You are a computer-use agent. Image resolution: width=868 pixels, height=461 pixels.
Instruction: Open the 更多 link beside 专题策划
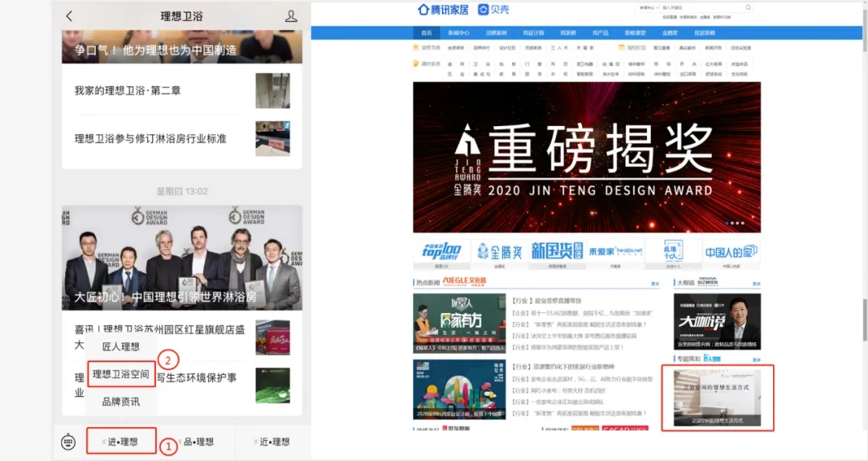pyautogui.click(x=756, y=360)
